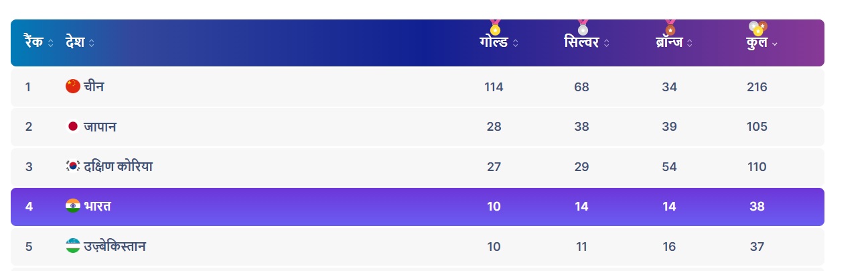Viewport: 868px width, 271px height.
Task: Sort table by देश column arrows
Action: point(91,44)
